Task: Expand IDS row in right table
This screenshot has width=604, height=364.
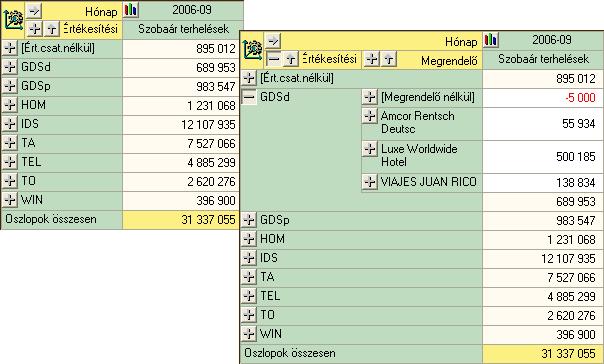Action: click(249, 258)
